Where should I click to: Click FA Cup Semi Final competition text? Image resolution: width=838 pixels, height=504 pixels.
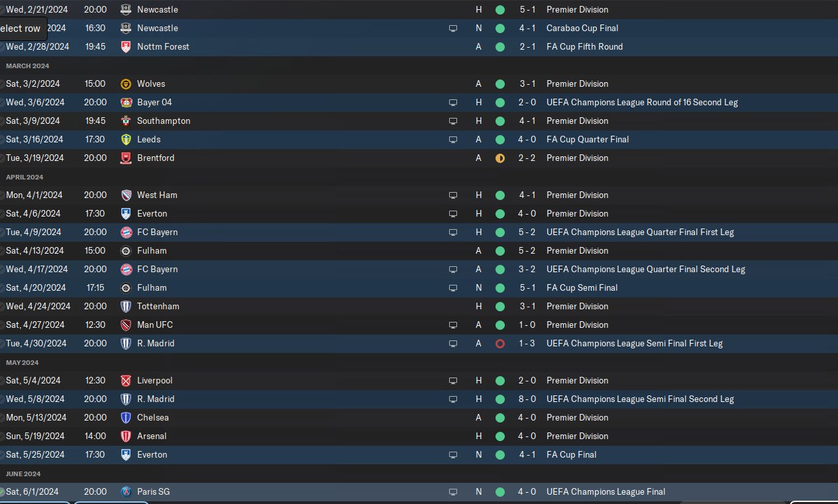582,288
